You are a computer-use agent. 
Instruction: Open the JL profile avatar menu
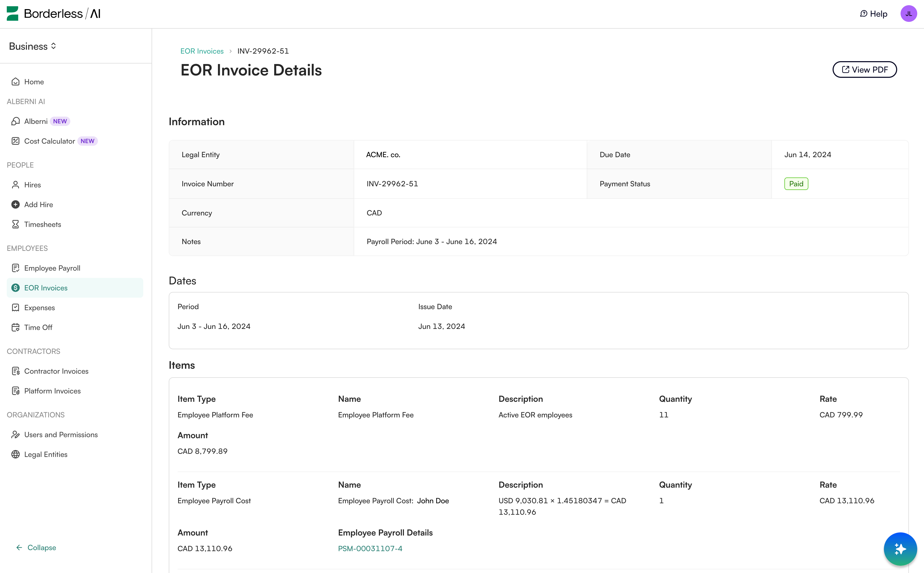(x=909, y=13)
